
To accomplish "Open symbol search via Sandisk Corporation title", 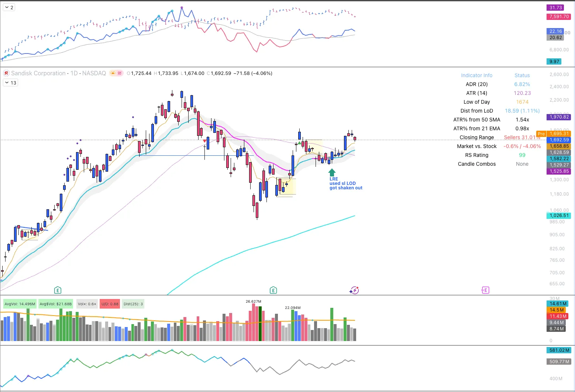I will click(x=38, y=73).
